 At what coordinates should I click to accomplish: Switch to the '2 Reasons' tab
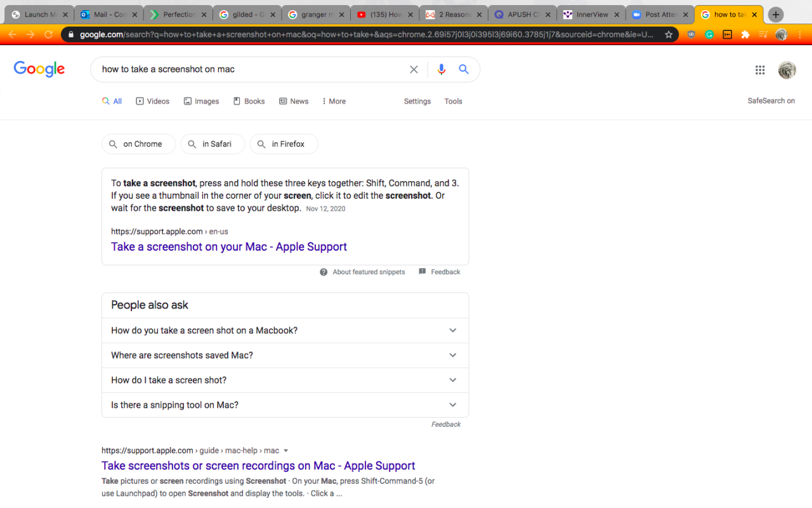[x=454, y=15]
